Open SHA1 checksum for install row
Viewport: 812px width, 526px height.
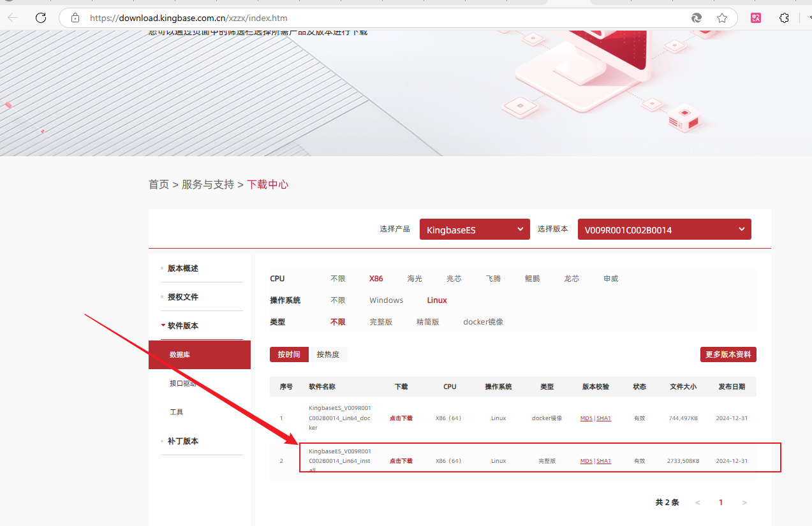tap(604, 461)
